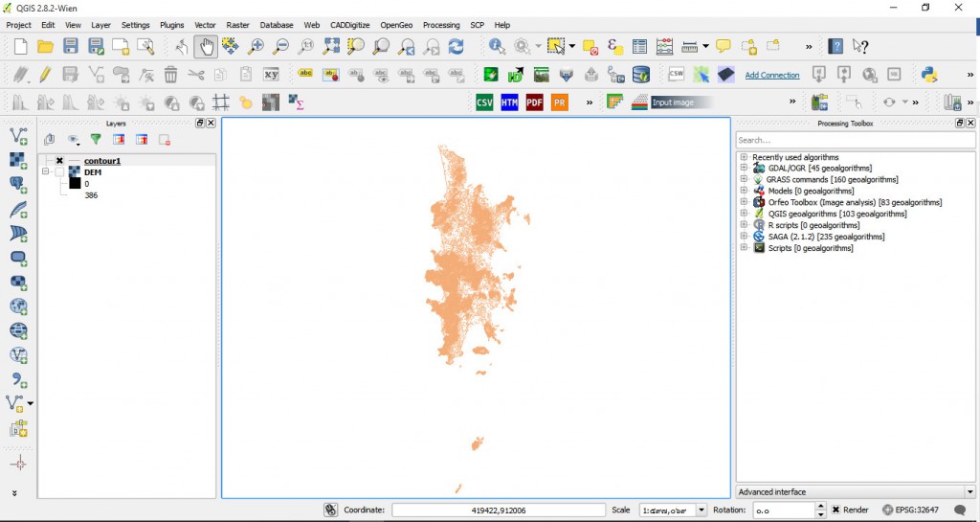
Task: Select the Pan Map hand tool
Action: coord(206,46)
